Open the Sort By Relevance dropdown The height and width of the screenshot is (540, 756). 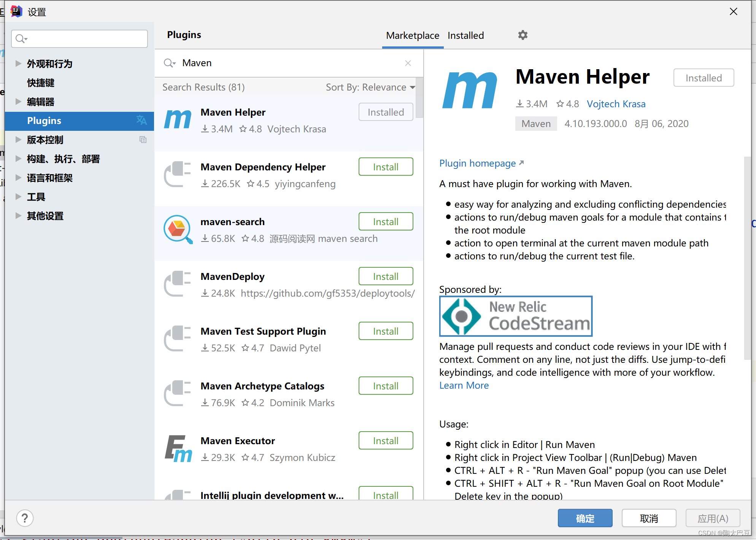[370, 87]
